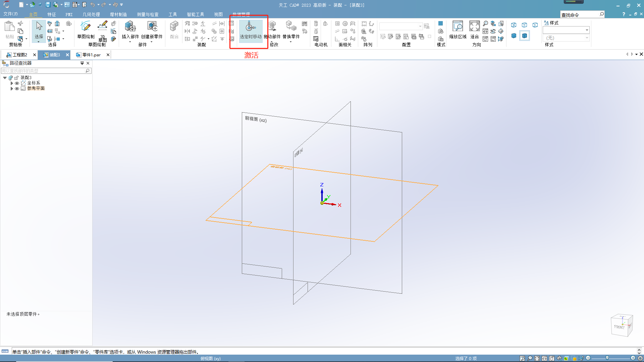Screen dimensions: 644x362
Task: Click the blue grid mode icon
Action: pyautogui.click(x=441, y=23)
